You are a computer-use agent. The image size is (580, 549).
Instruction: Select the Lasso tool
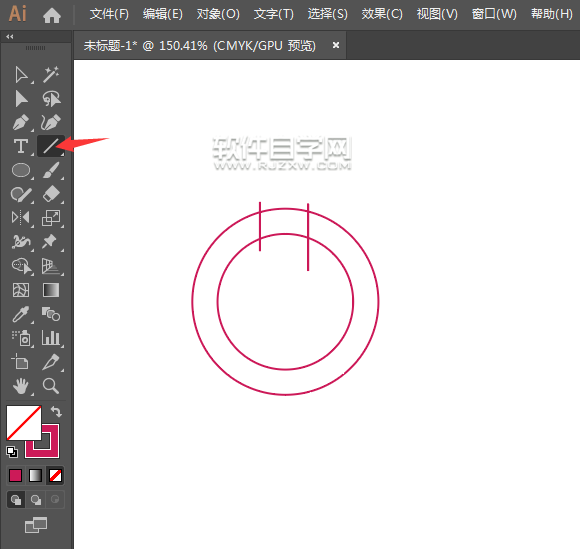pos(51,99)
